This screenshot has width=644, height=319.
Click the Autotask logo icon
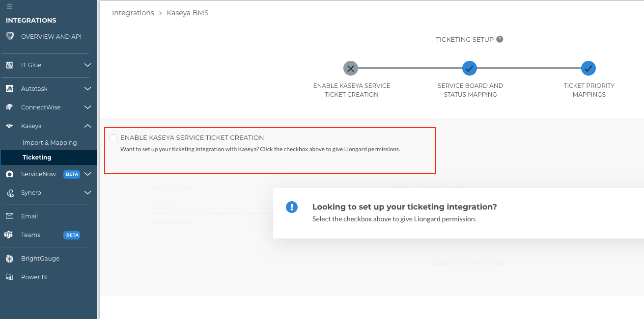click(x=9, y=89)
